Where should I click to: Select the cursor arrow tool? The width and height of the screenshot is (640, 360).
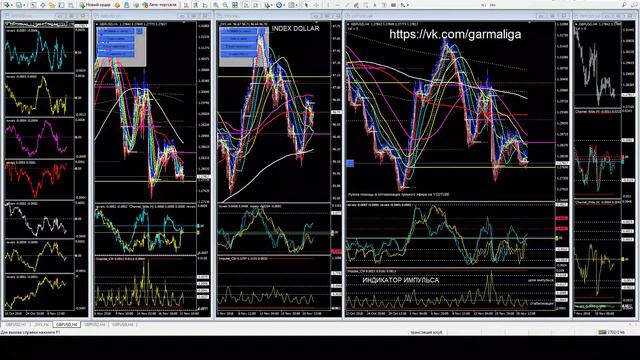pyautogui.click(x=307, y=5)
